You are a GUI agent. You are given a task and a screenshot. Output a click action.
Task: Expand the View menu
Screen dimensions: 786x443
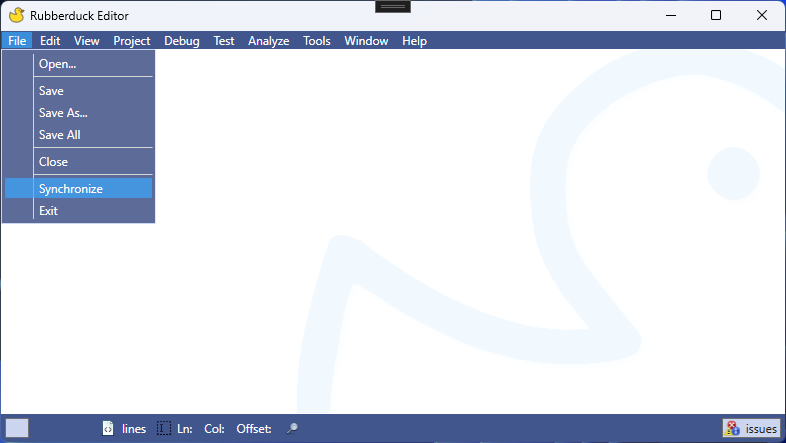(87, 41)
